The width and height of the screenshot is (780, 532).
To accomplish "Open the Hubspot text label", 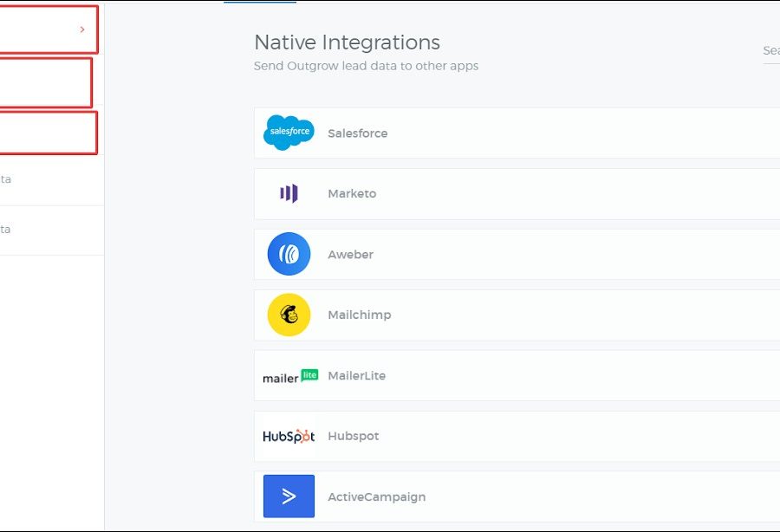I will 353,437.
